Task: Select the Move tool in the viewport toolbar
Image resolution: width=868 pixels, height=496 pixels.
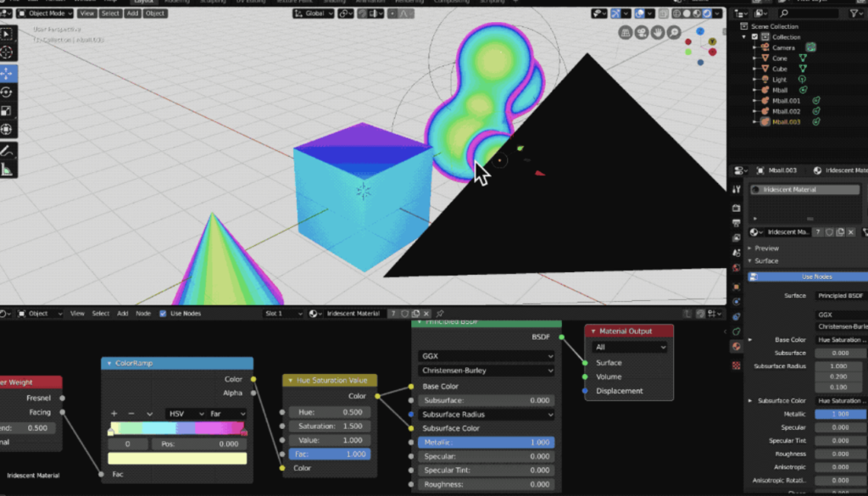Action: click(7, 73)
